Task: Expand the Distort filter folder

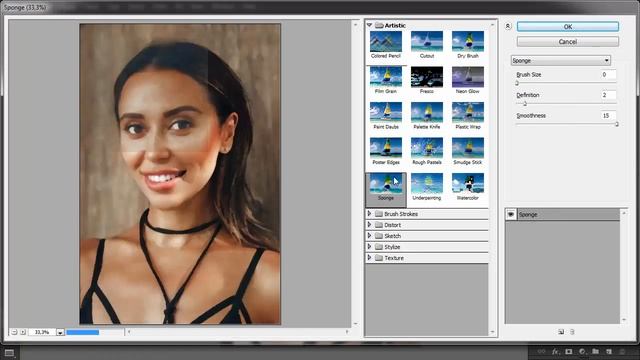Action: (x=369, y=224)
